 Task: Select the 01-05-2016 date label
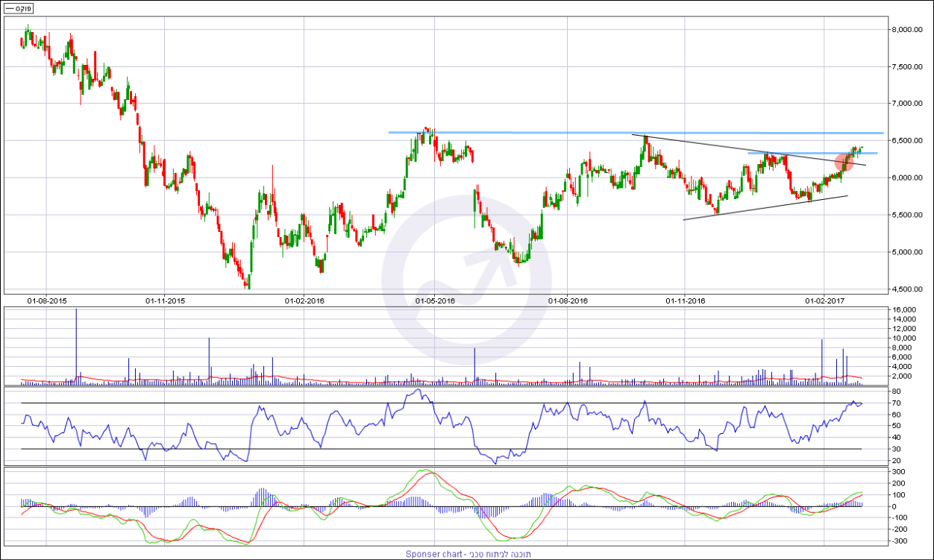click(435, 301)
